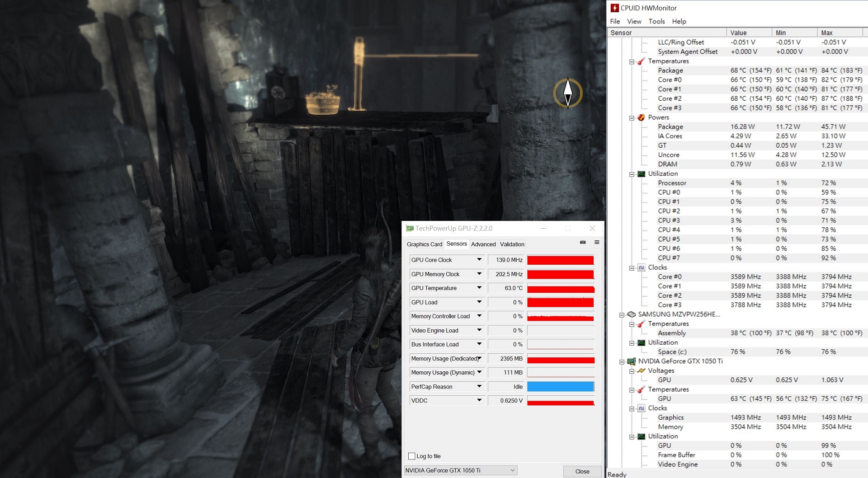Open the GPU selector NVIDIA GeForce GTX 1050 Ti

[x=460, y=470]
